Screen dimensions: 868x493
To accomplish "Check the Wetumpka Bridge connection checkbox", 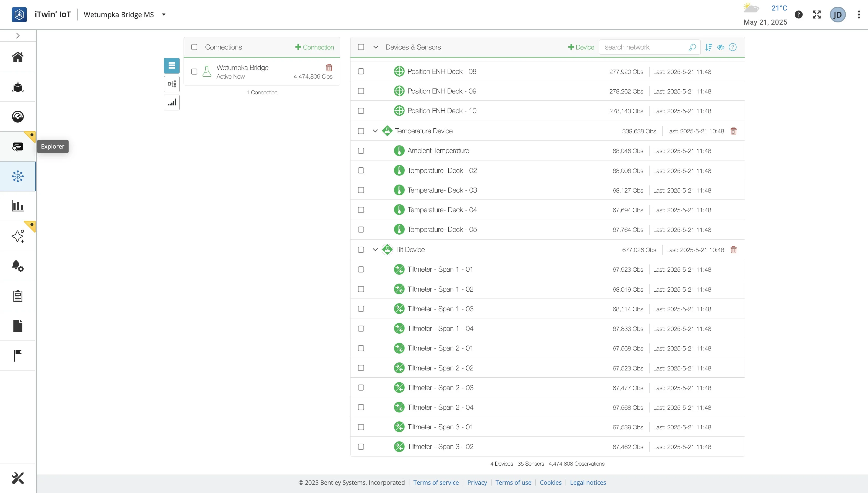I will tap(194, 72).
